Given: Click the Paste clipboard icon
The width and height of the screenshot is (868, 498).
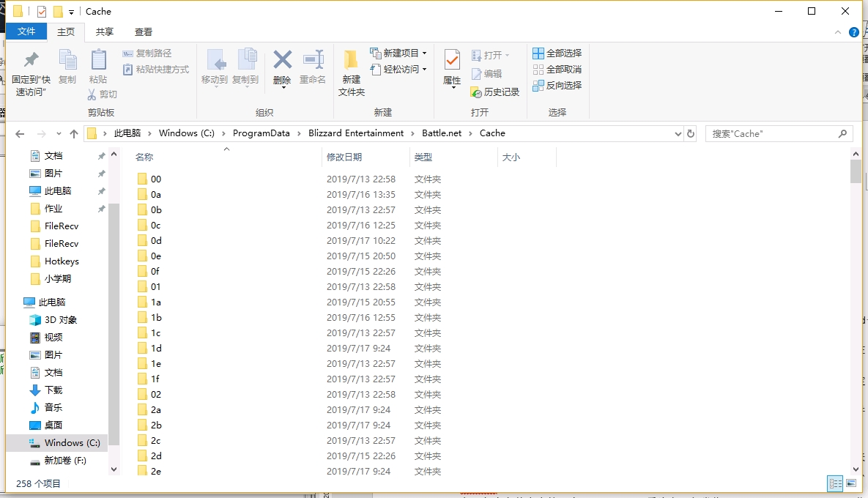Looking at the screenshot, I should [x=99, y=60].
